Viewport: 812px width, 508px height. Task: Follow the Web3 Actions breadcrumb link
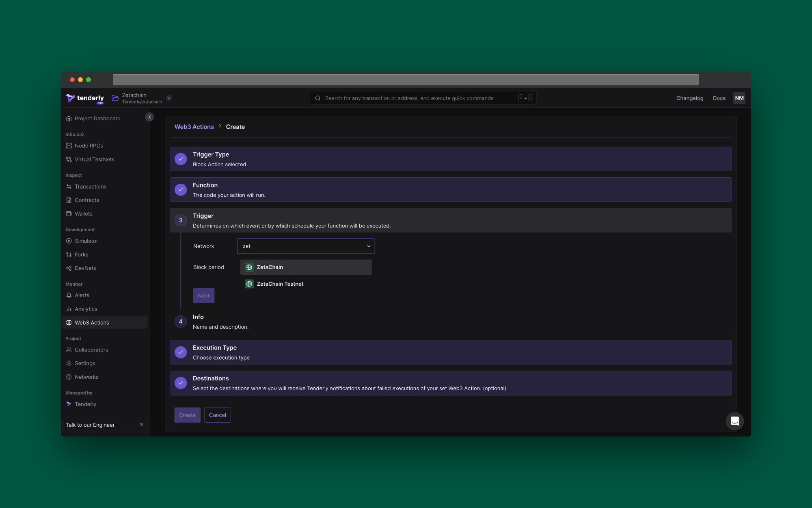194,127
